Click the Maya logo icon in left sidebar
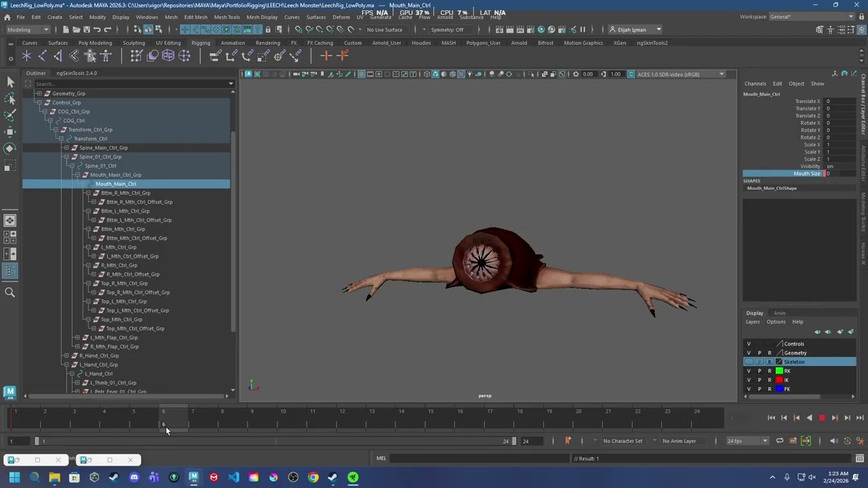The width and height of the screenshot is (868, 488). pos(9,392)
